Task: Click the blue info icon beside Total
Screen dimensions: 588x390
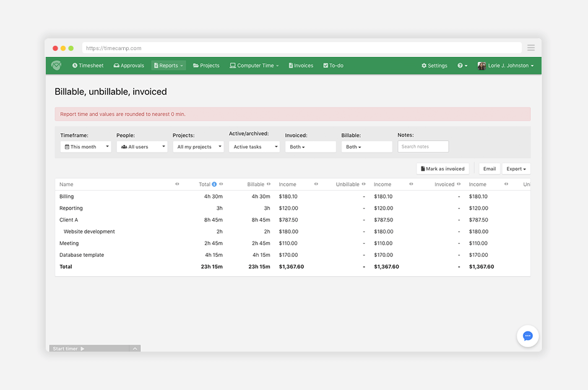Action: point(214,184)
